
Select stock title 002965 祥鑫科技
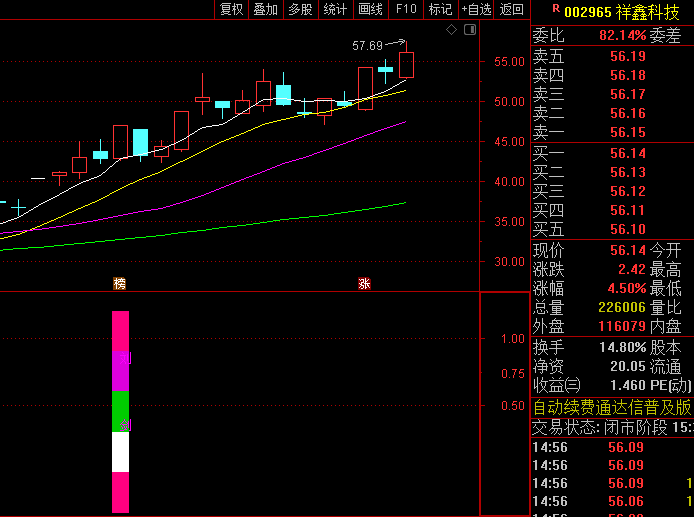[x=621, y=12]
